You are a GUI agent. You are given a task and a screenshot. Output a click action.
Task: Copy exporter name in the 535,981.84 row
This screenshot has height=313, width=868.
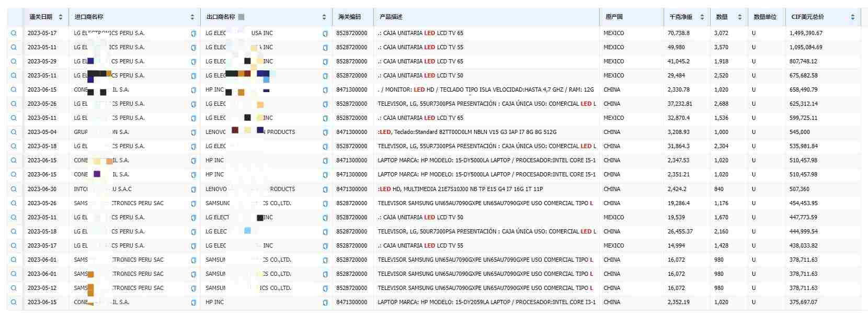pos(325,147)
